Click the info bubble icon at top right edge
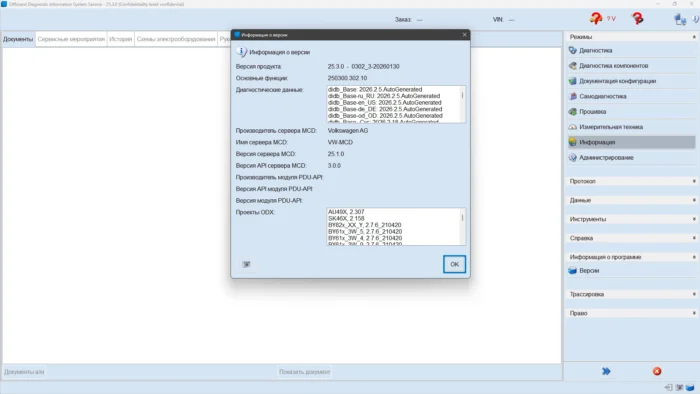 (x=696, y=19)
